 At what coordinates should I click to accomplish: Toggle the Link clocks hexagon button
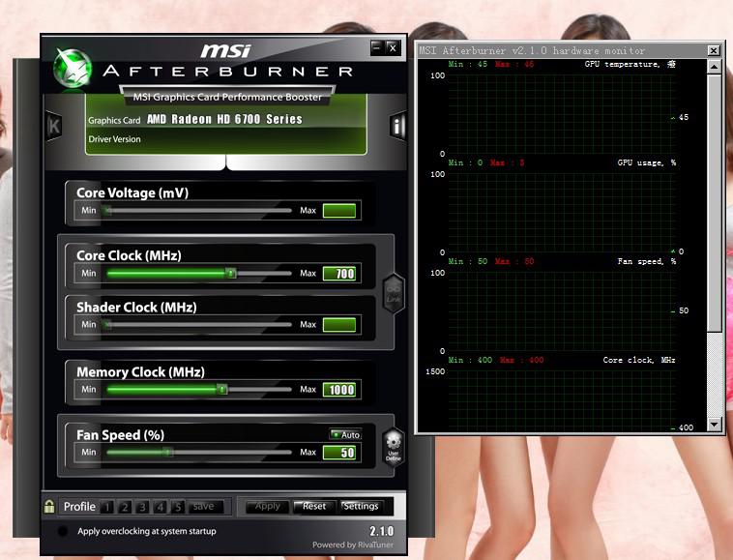tap(394, 294)
